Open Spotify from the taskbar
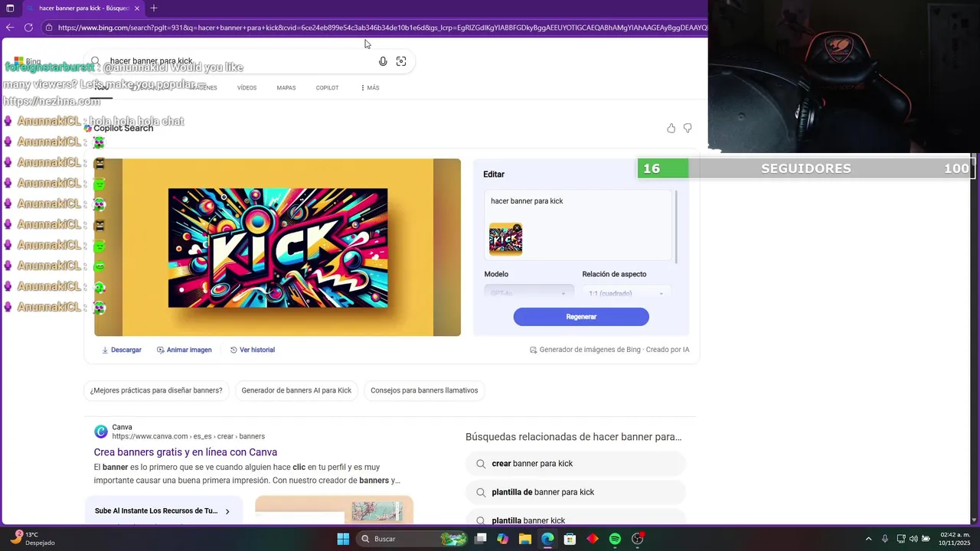Image resolution: width=980 pixels, height=551 pixels. pos(615,539)
